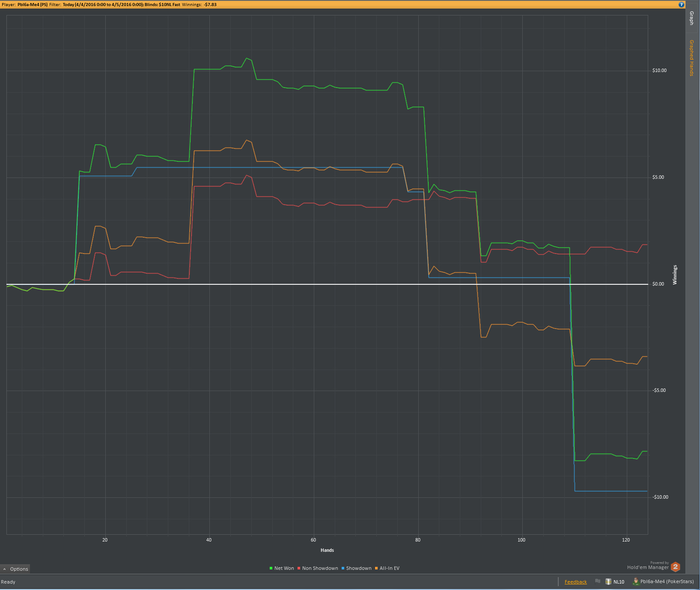700x590 pixels.
Task: Click the 60 label on Hands axis
Action: coord(313,540)
